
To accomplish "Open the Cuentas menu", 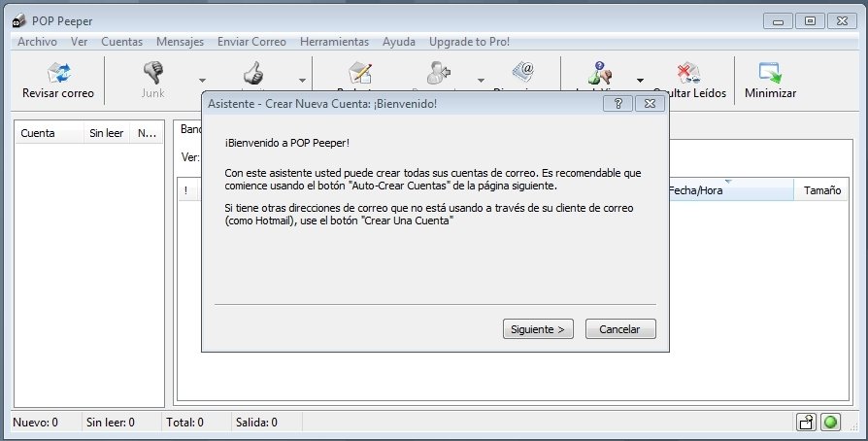I will (121, 42).
